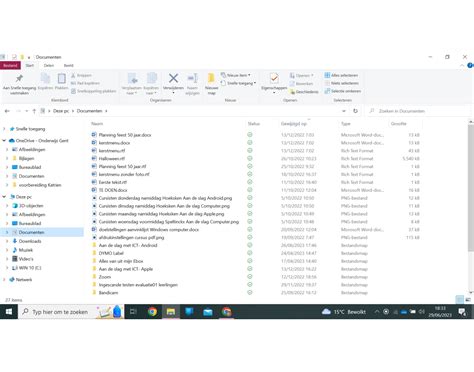Switch to the Beeld ribbon tab
Image resolution: width=474 pixels, height=372 pixels.
click(x=69, y=65)
